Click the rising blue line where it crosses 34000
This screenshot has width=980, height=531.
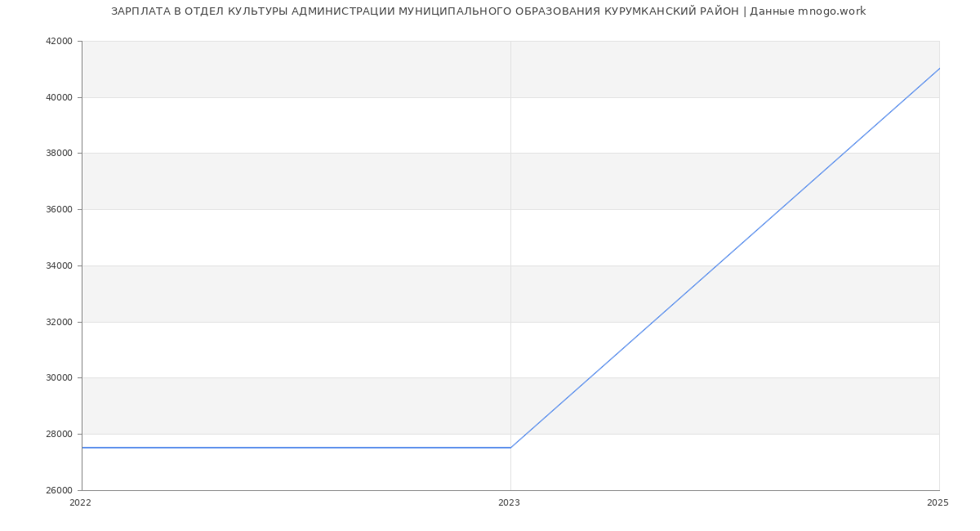[716, 265]
